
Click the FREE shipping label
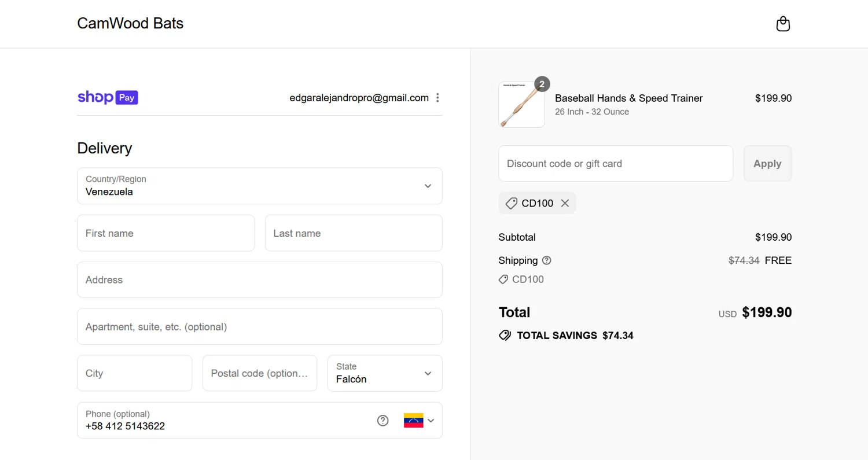[778, 260]
